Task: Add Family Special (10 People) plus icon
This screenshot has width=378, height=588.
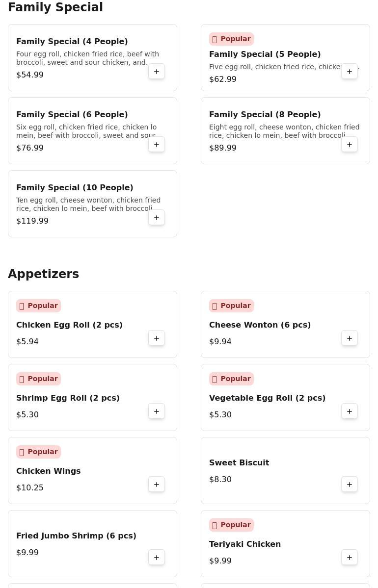Action: (157, 218)
